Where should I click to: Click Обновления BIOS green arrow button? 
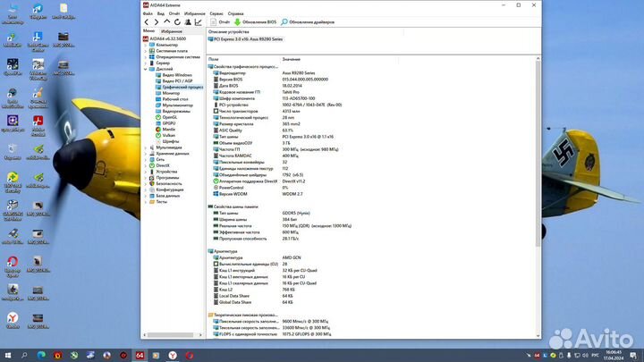(x=255, y=22)
